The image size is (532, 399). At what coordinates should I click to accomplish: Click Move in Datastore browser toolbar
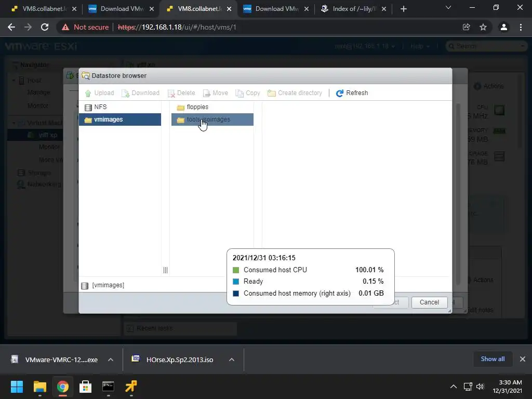(x=216, y=93)
